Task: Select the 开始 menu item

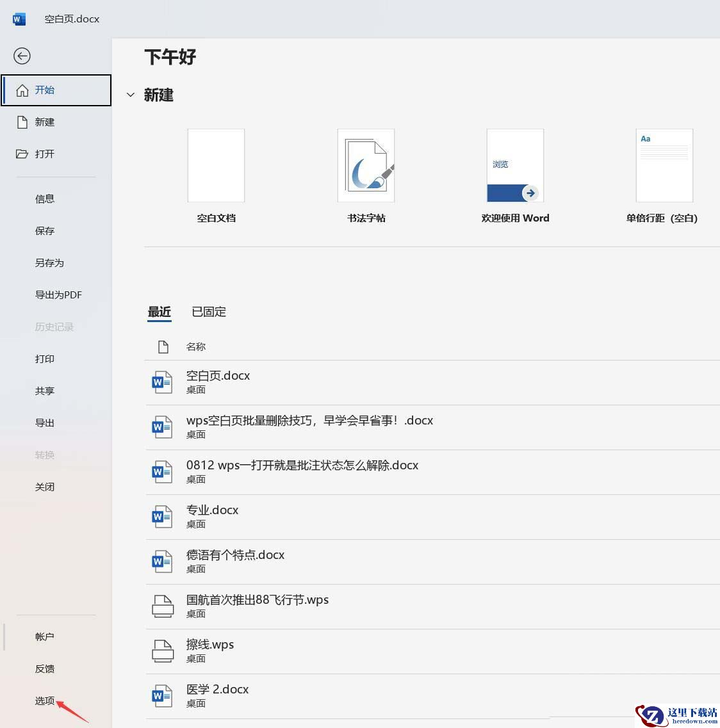Action: tap(56, 90)
